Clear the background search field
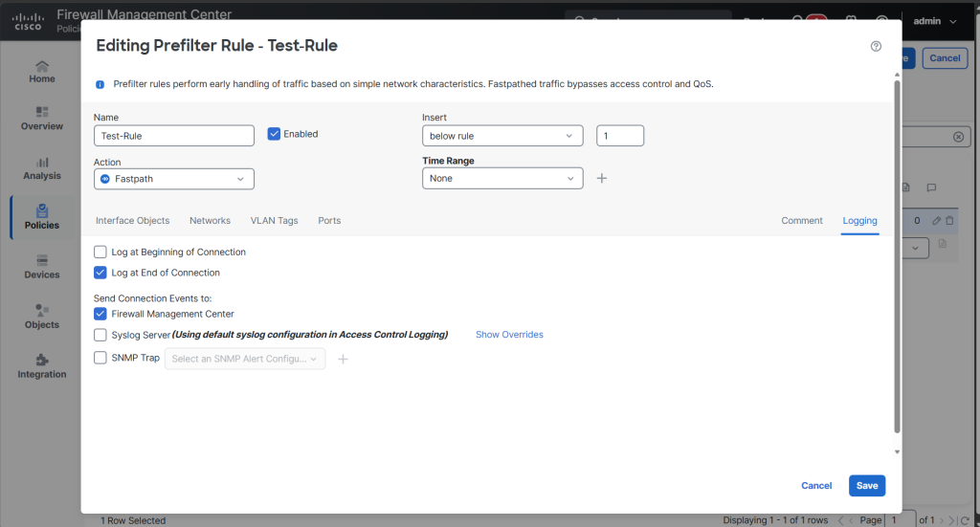Viewport: 980px width, 527px height. click(958, 137)
